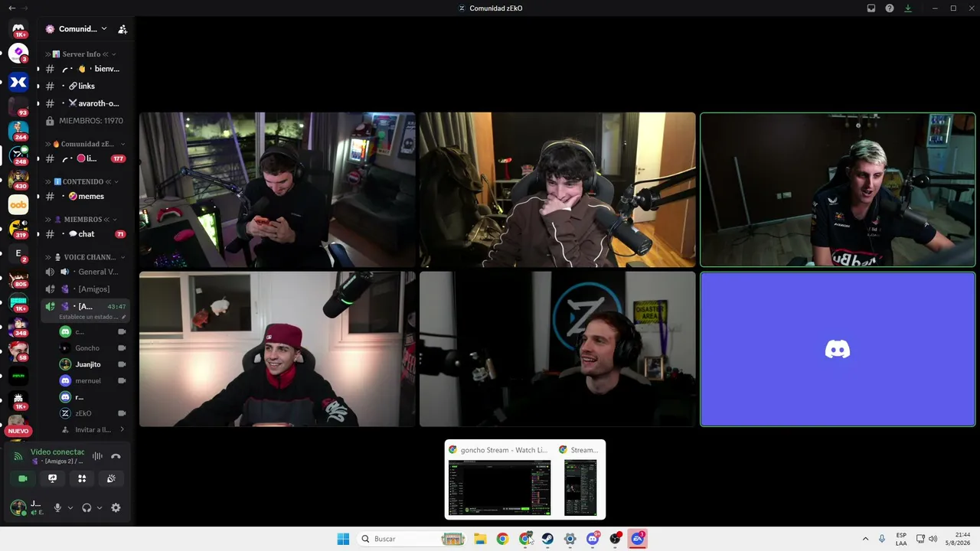Share your screen in the call
Screen dimensions: 980x551
point(52,478)
